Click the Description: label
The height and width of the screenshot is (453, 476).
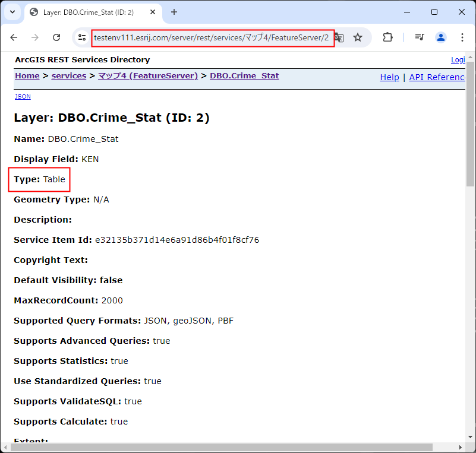point(43,220)
